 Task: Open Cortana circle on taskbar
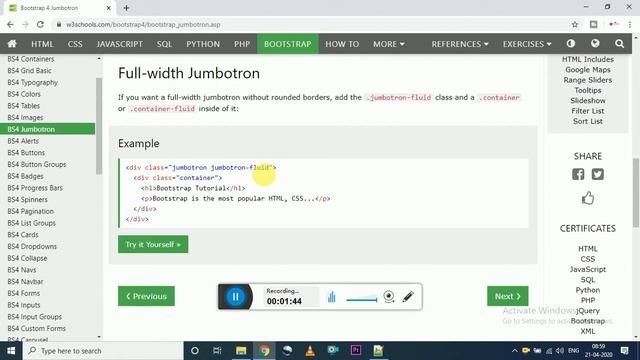(x=195, y=351)
